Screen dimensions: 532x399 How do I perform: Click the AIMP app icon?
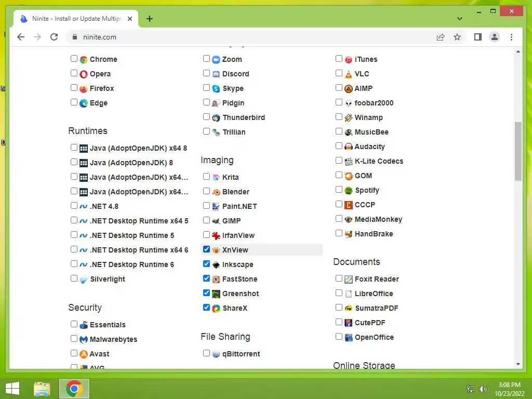pos(349,88)
